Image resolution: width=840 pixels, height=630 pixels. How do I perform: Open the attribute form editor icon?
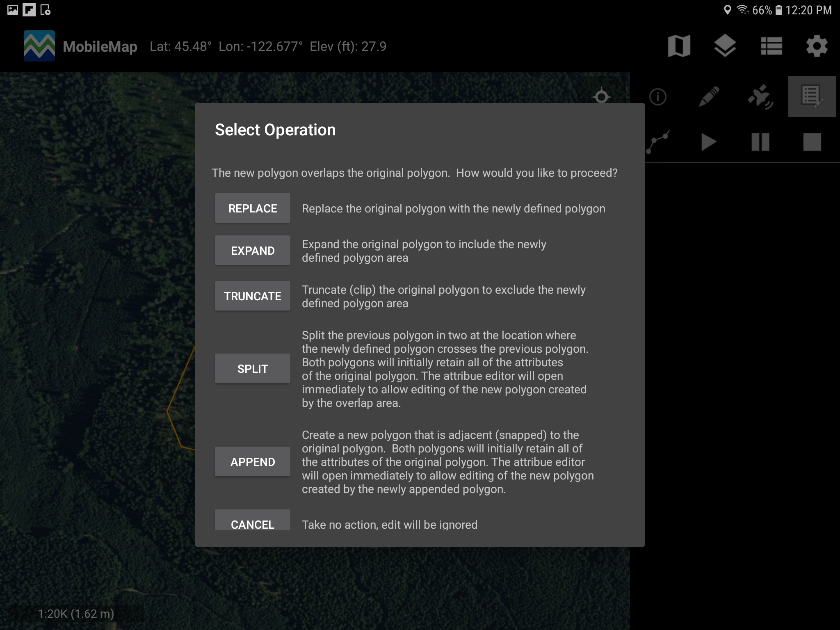tap(812, 97)
